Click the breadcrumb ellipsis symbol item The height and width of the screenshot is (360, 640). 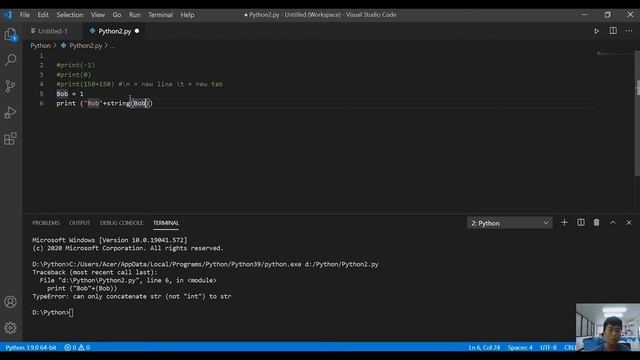[112, 46]
